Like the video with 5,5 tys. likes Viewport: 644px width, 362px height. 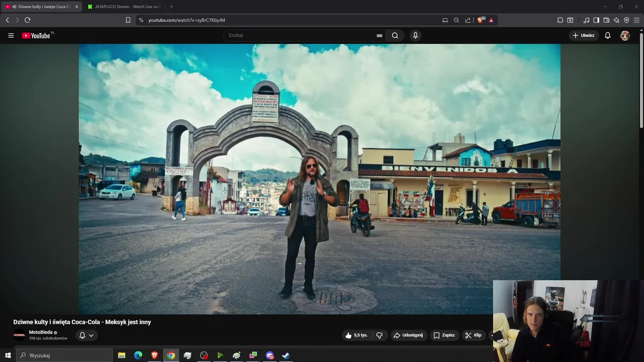(356, 335)
